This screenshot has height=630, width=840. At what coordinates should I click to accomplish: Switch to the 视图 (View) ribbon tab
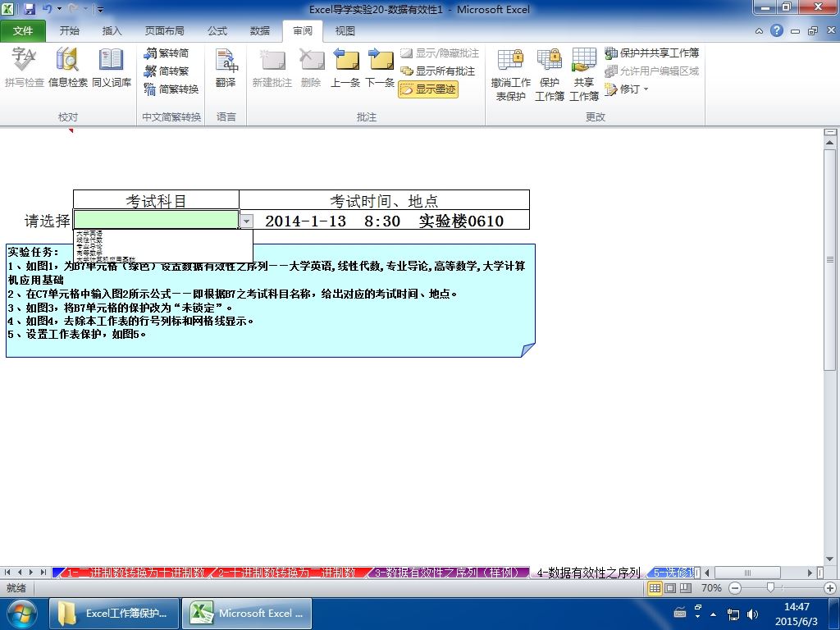(345, 31)
